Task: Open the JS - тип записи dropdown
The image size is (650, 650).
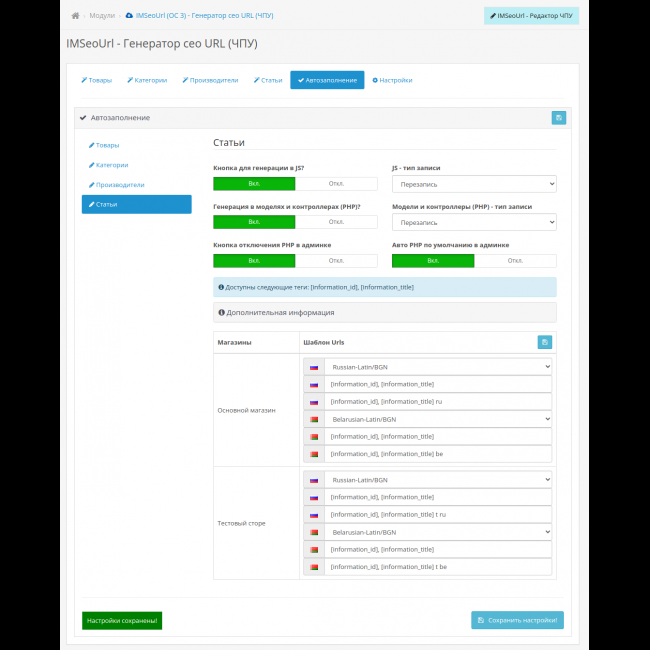Action: click(x=474, y=184)
